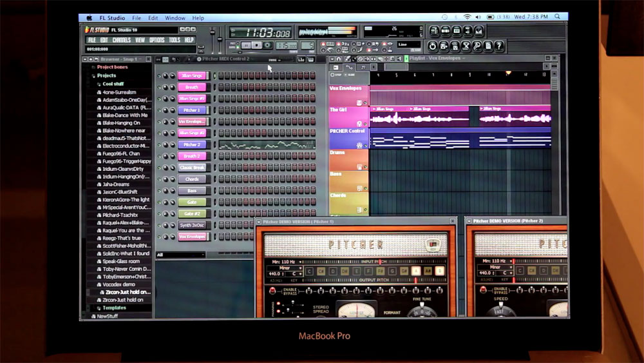Image resolution: width=644 pixels, height=363 pixels.
Task: Pause playback with the transport pause button
Action: 245,45
